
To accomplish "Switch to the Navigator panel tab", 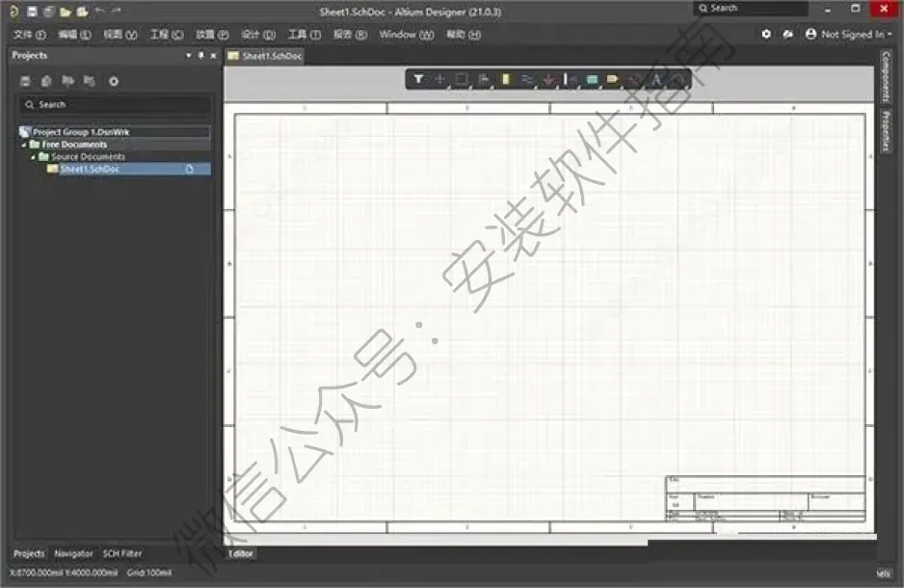I will pos(73,553).
